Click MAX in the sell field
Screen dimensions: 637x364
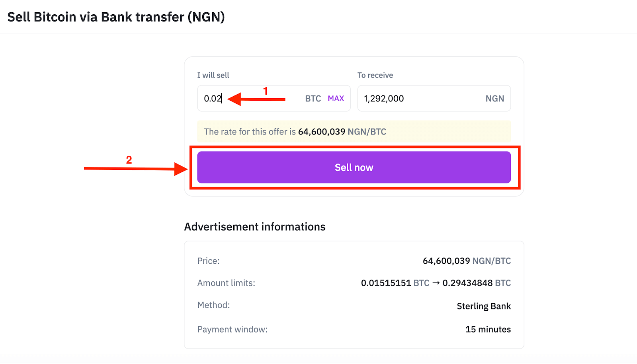(x=336, y=99)
